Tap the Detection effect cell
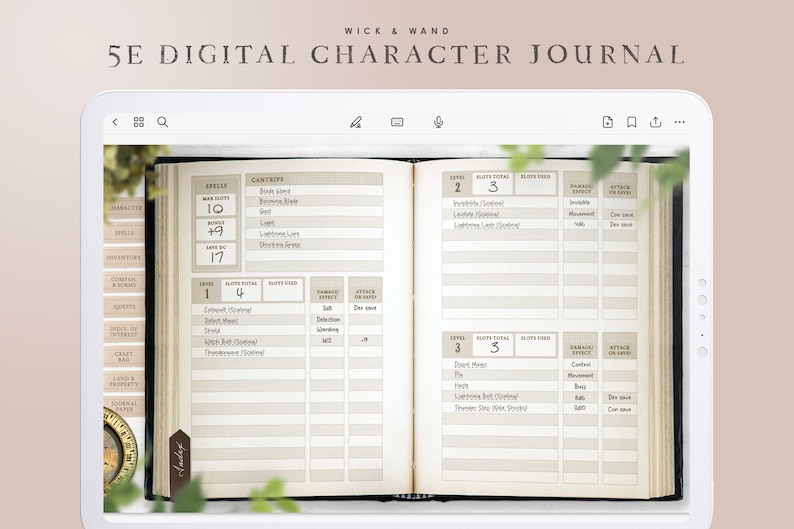The height and width of the screenshot is (529, 794). coord(327,319)
